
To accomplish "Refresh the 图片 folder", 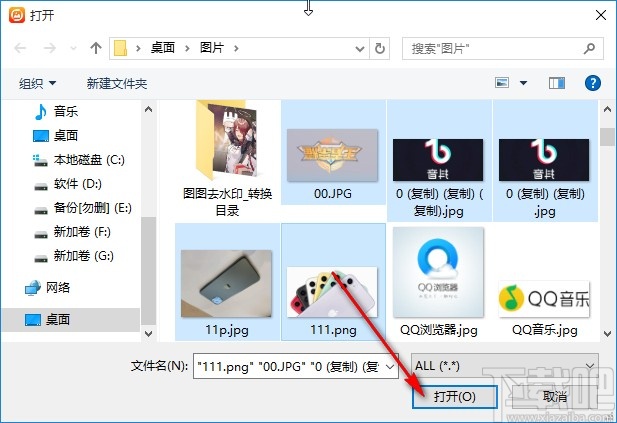I will (380, 48).
